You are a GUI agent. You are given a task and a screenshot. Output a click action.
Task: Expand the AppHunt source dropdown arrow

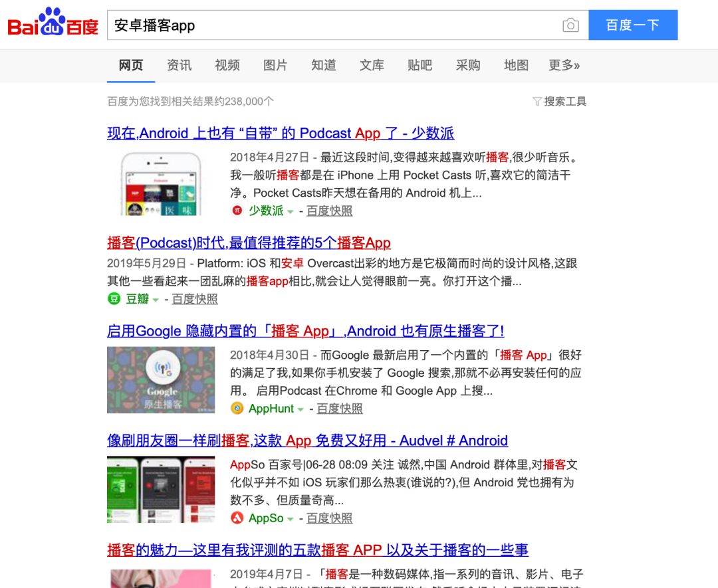click(300, 409)
